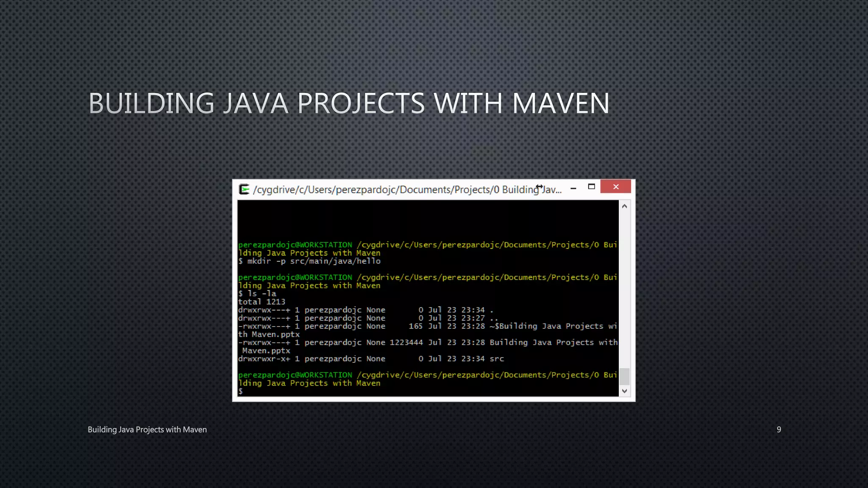
Task: Minimize the Cygwin terminal window
Action: tap(573, 188)
